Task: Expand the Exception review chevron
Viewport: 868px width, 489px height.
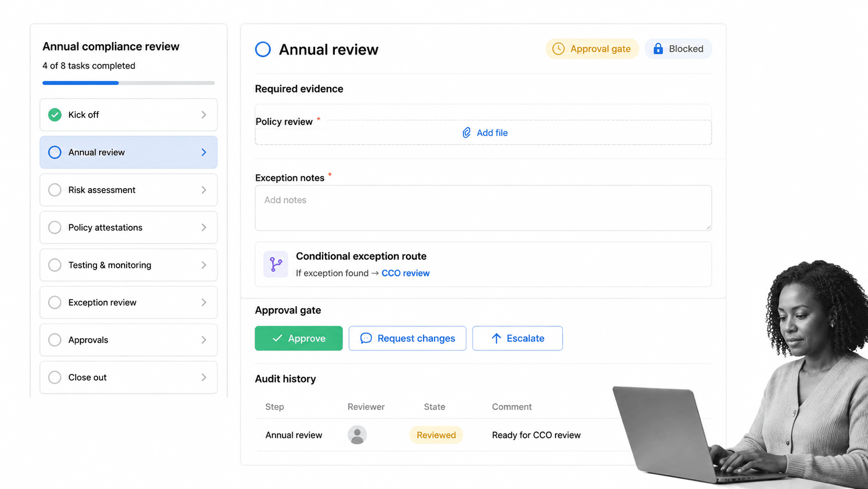Action: tap(204, 302)
